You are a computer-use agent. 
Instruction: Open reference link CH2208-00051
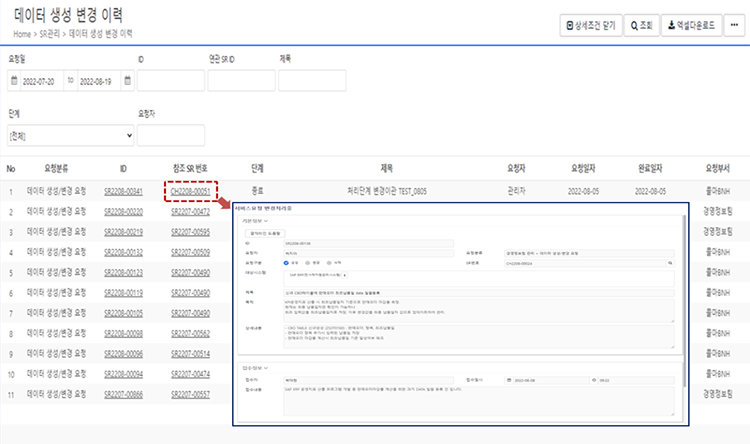tap(189, 191)
